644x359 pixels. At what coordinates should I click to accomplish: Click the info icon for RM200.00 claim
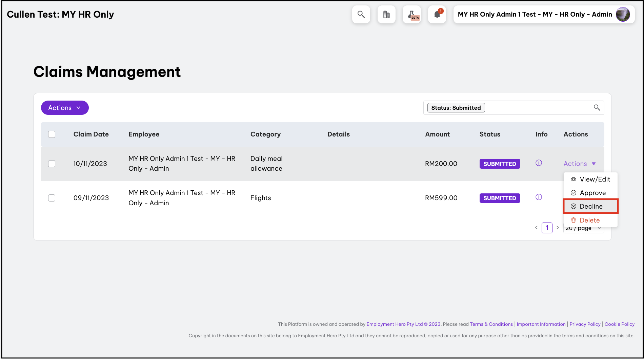coord(539,163)
